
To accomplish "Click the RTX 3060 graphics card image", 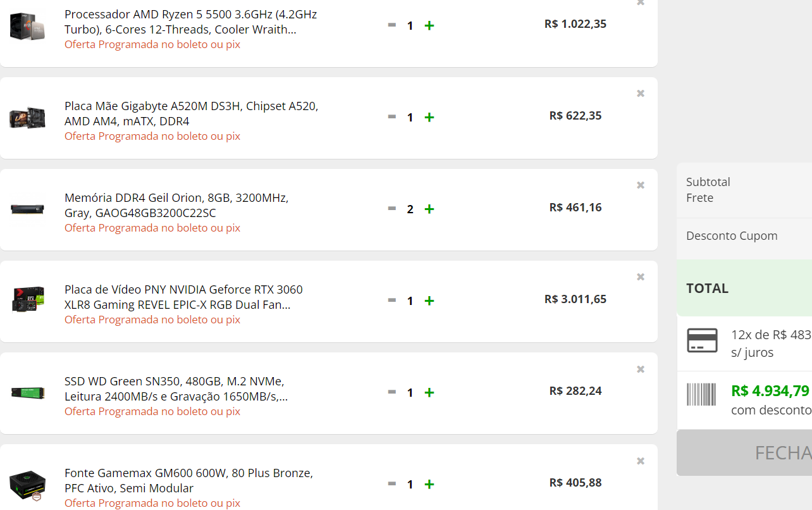I will [x=27, y=300].
